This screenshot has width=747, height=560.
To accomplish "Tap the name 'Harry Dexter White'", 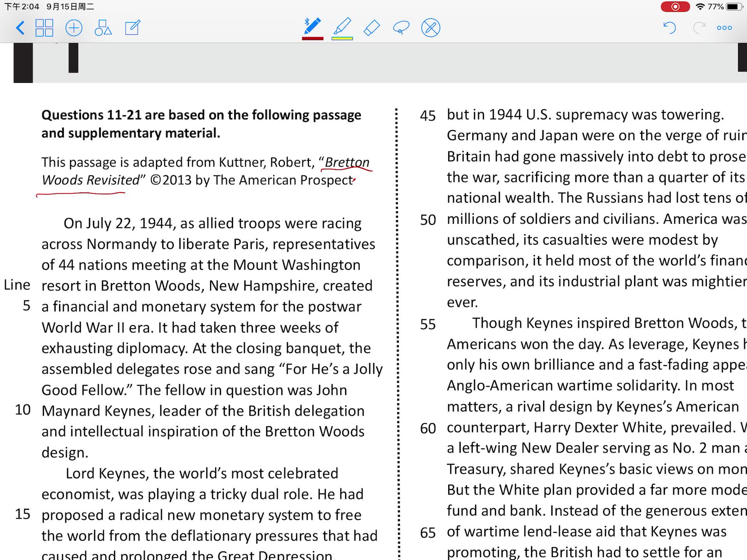I will click(599, 427).
